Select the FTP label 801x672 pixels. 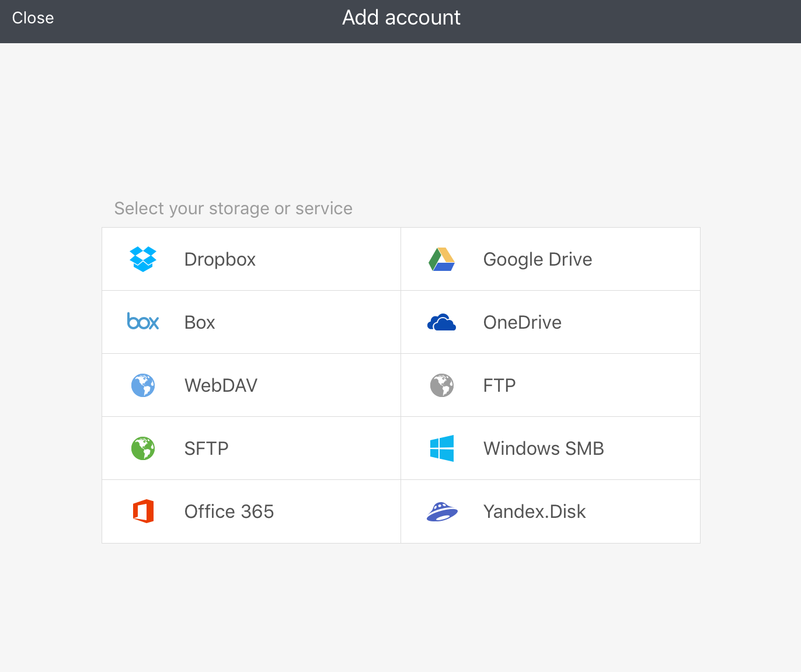coord(500,385)
